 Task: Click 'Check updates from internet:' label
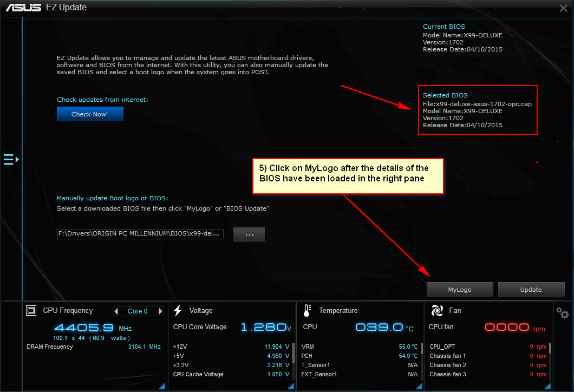click(102, 100)
